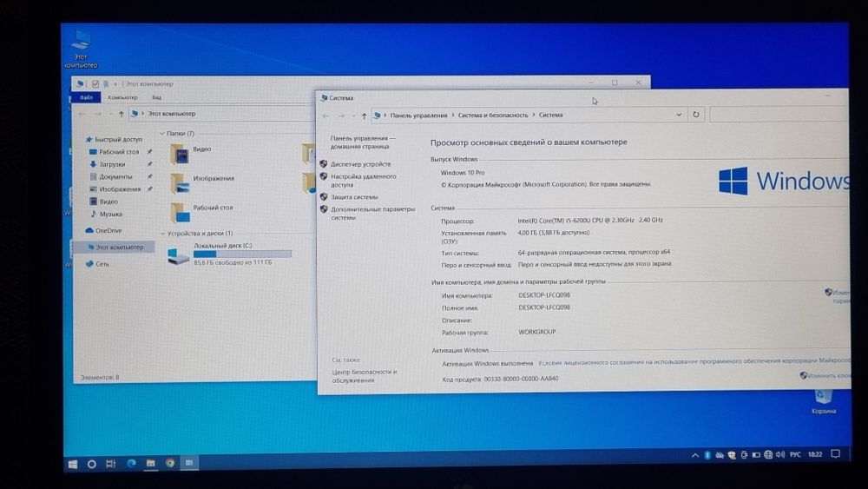The height and width of the screenshot is (489, 868).
Task: Open quick access toolbar customize dropdown
Action: (x=115, y=84)
